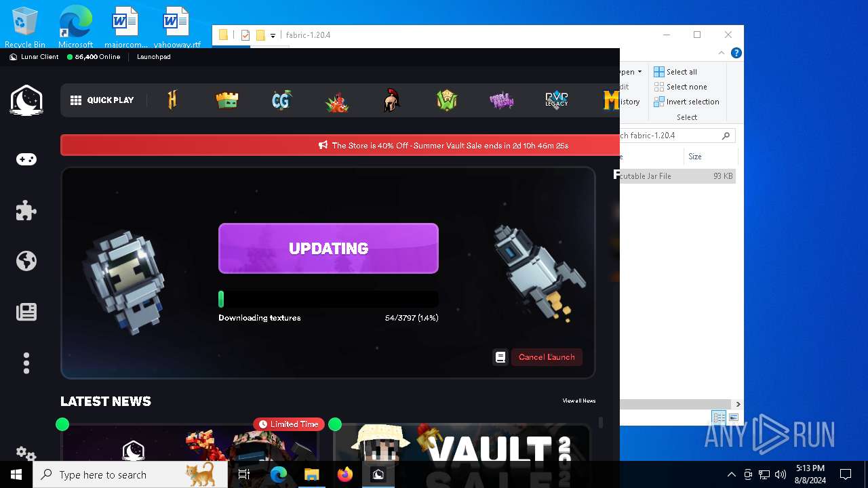Viewport: 868px width, 488px height.
Task: Click the Lunar Client moon logo in sidebar
Action: (26, 100)
